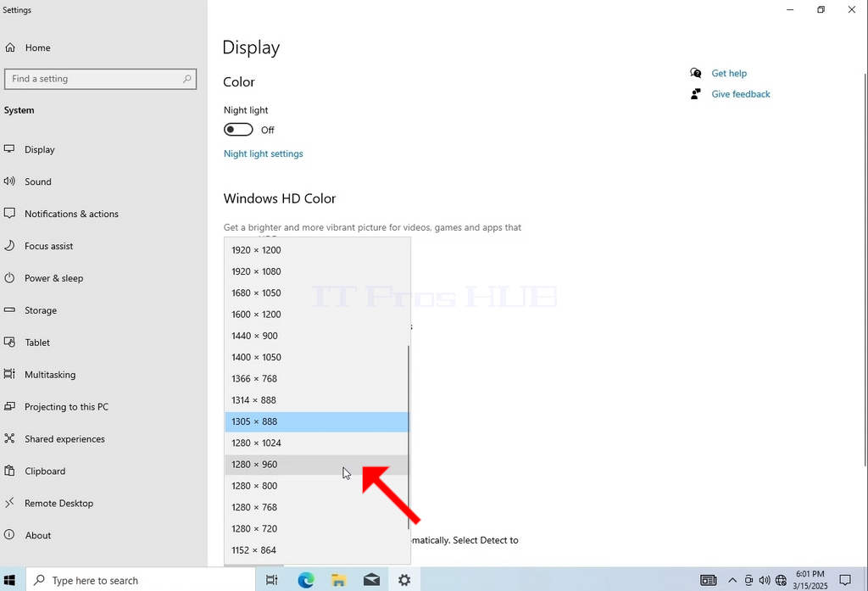868x591 pixels.
Task: Click the resolution list scrollbar
Action: (409, 437)
